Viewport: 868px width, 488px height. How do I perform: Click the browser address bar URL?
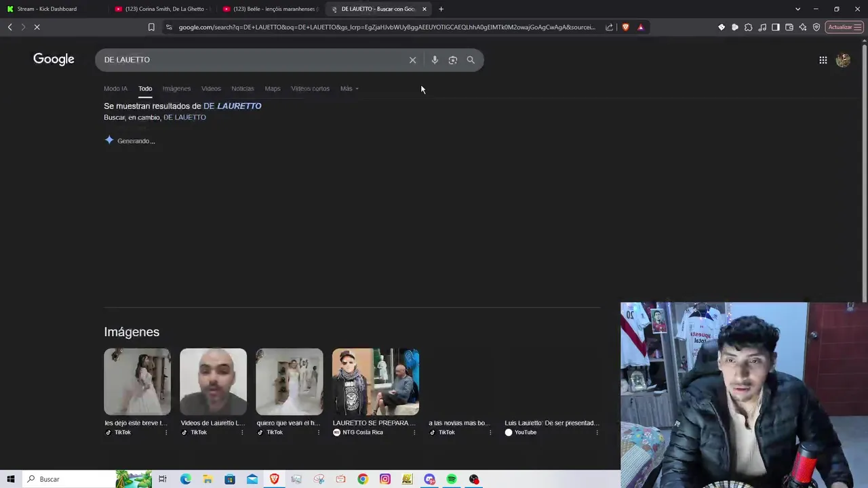coord(387,27)
